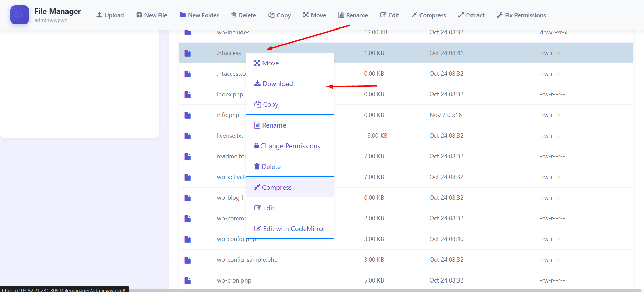
Task: Open Change Permissions from context menu
Action: point(287,146)
